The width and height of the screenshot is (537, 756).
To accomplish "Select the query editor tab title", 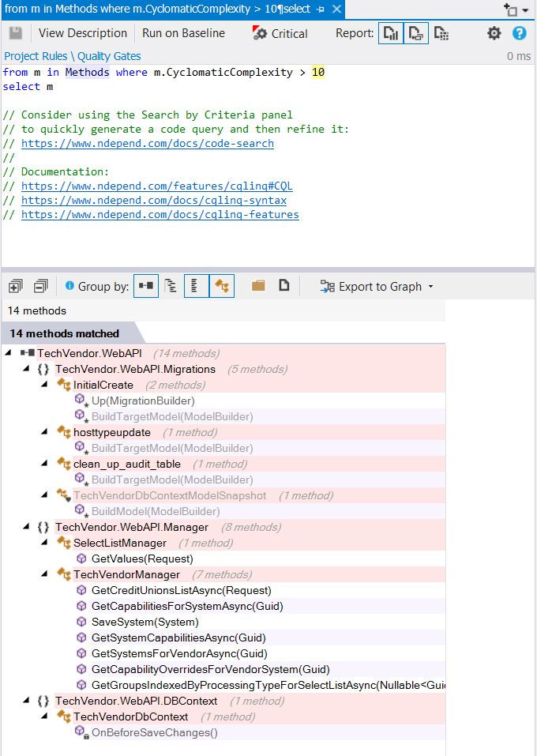I will pyautogui.click(x=158, y=9).
